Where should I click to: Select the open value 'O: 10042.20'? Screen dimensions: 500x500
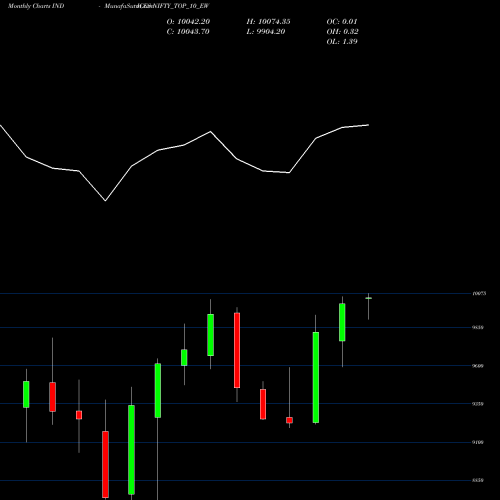tap(188, 22)
